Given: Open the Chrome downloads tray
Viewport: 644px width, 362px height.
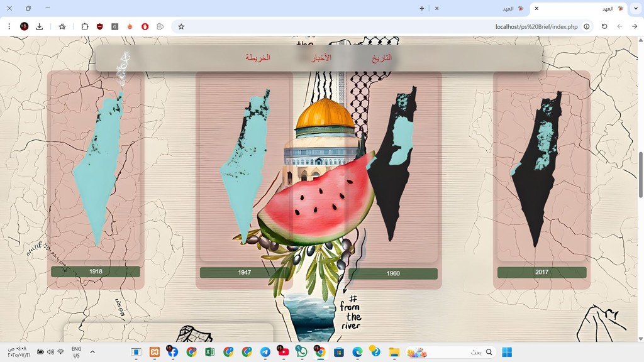Looking at the screenshot, I should [x=40, y=26].
